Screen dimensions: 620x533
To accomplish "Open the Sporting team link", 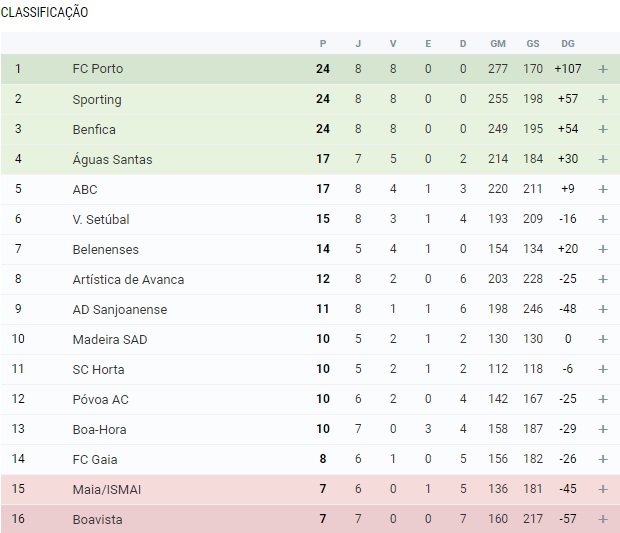I will click(x=96, y=100).
